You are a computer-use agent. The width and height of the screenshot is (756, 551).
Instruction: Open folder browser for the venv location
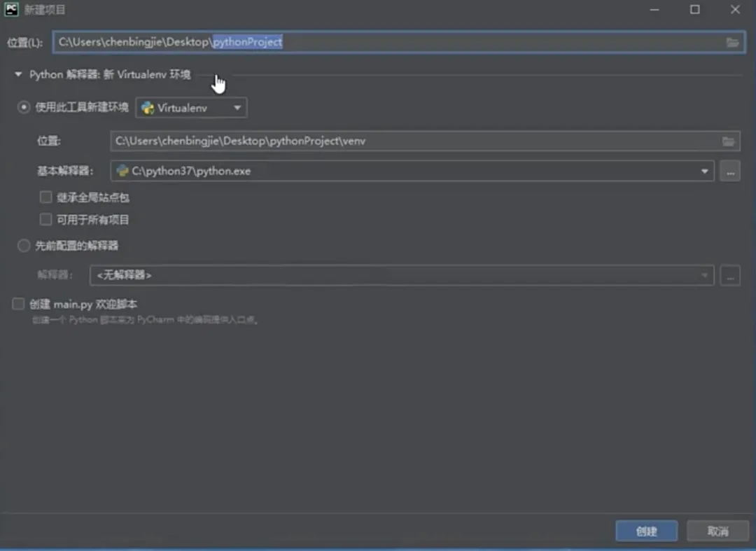click(x=728, y=141)
